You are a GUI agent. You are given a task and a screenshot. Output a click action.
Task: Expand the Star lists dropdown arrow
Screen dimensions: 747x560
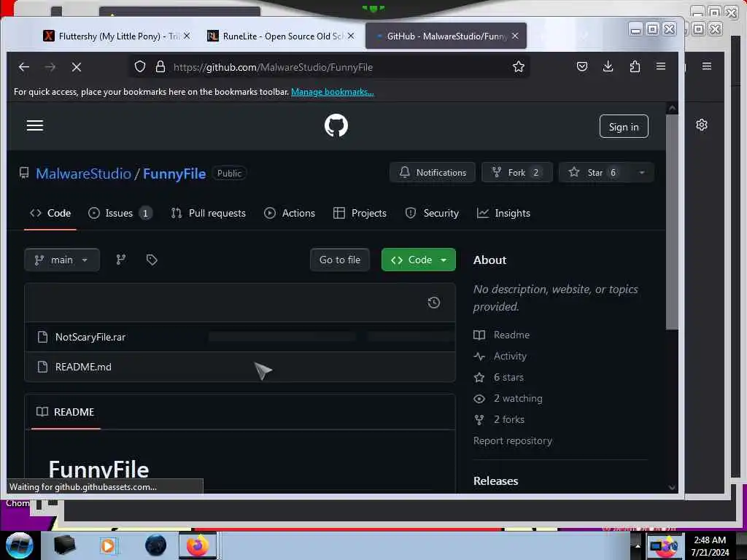click(x=642, y=172)
